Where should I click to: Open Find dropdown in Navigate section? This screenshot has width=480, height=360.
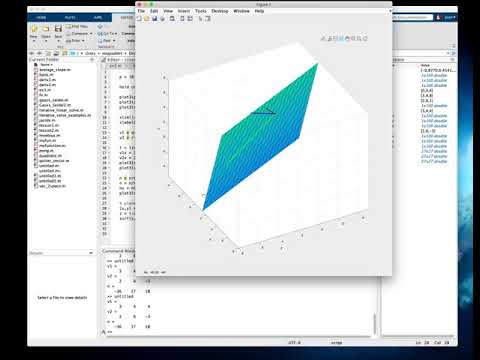pos(107,41)
